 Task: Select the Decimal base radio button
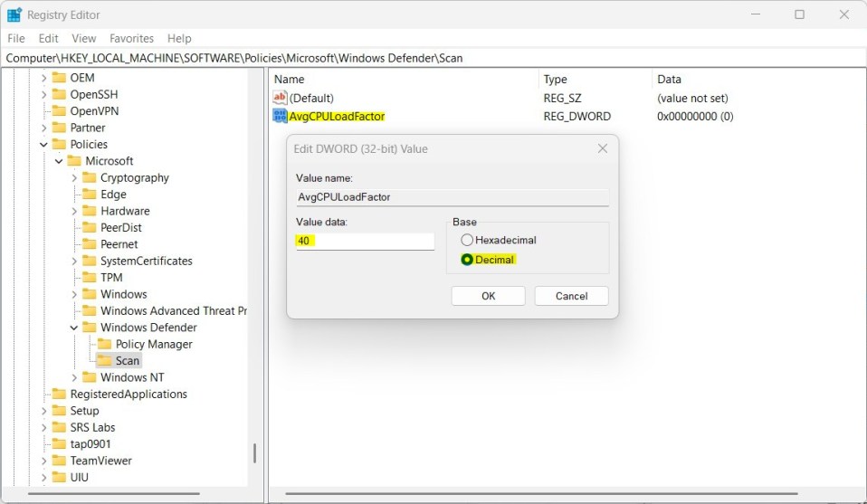click(x=467, y=260)
